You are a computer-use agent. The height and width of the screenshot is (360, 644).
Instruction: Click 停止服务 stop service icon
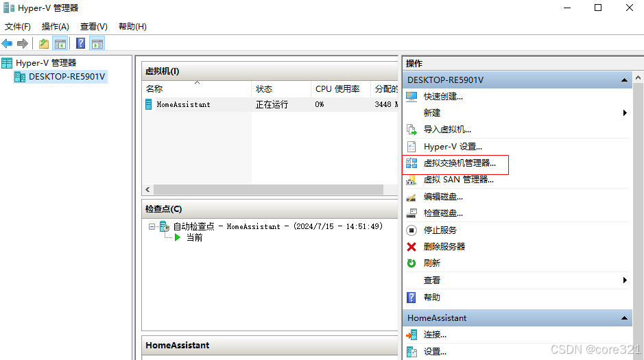(412, 230)
